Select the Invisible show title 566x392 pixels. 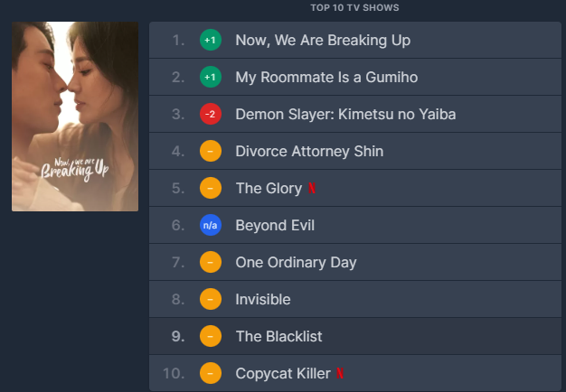[263, 299]
